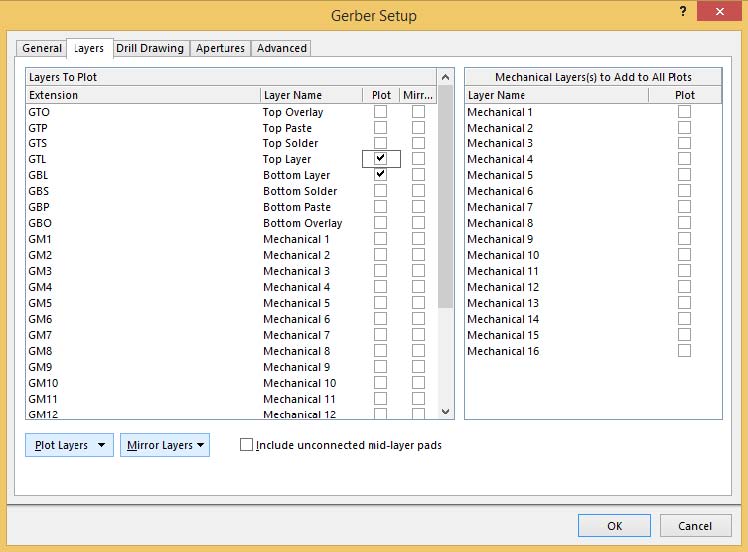Enable Mirror for Top Overlay
The height and width of the screenshot is (552, 748).
418,112
